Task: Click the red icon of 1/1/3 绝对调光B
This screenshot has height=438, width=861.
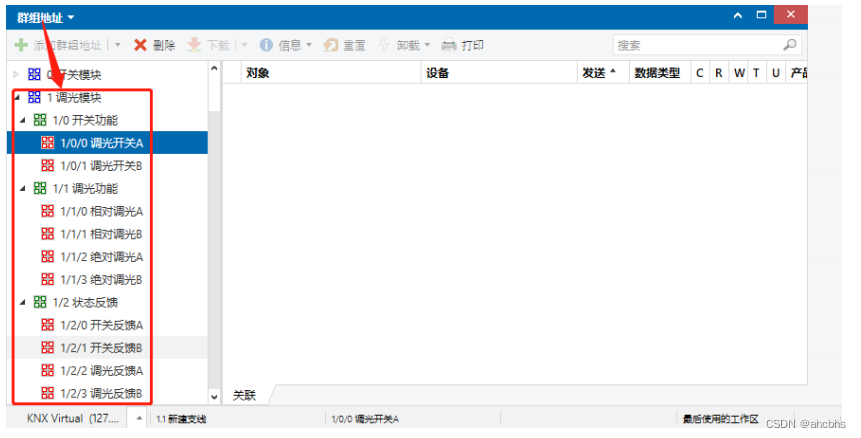Action: click(x=48, y=279)
